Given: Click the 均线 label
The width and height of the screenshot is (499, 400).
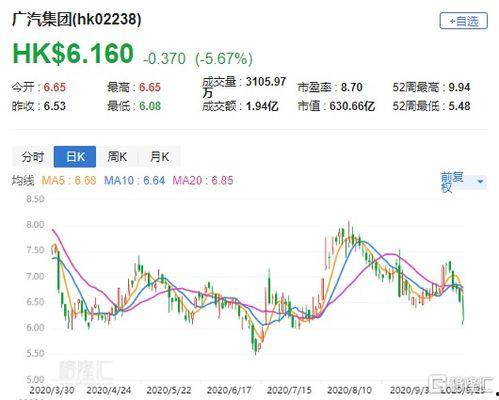Looking at the screenshot, I should (23, 180).
